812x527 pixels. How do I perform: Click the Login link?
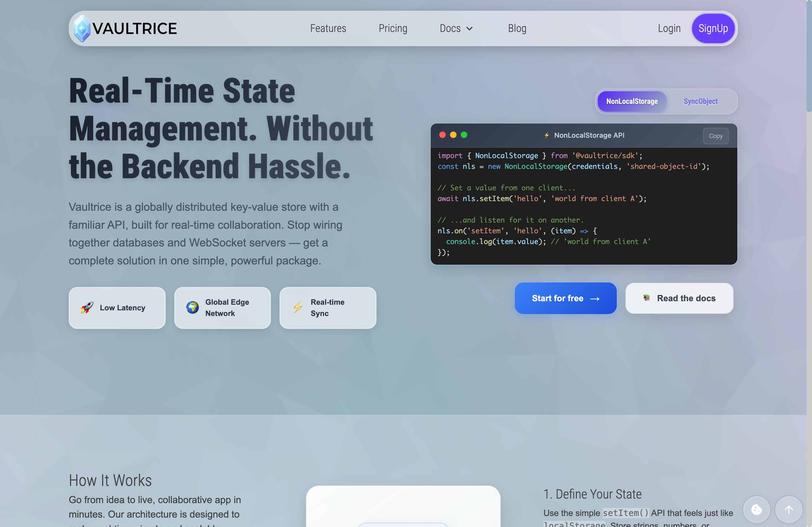669,29
